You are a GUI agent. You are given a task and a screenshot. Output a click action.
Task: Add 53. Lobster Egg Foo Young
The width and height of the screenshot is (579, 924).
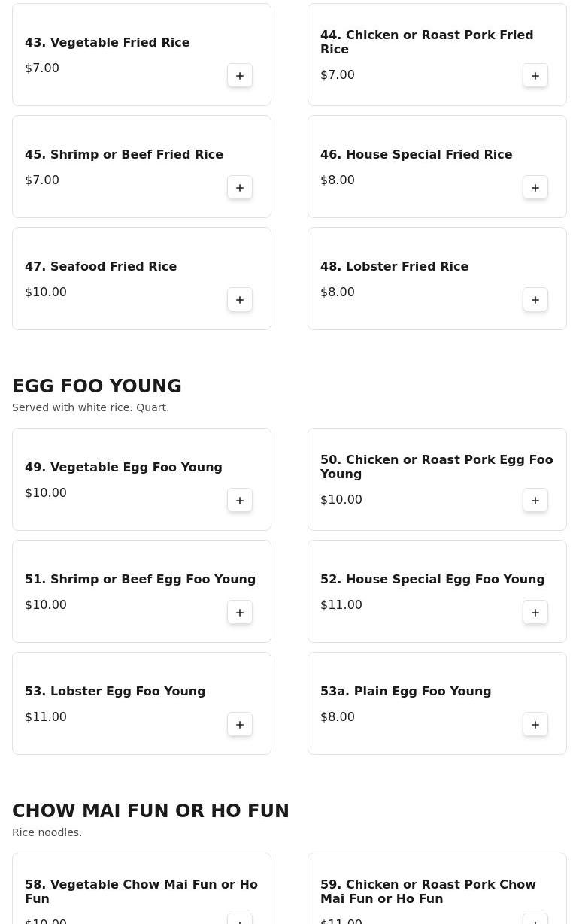point(240,725)
